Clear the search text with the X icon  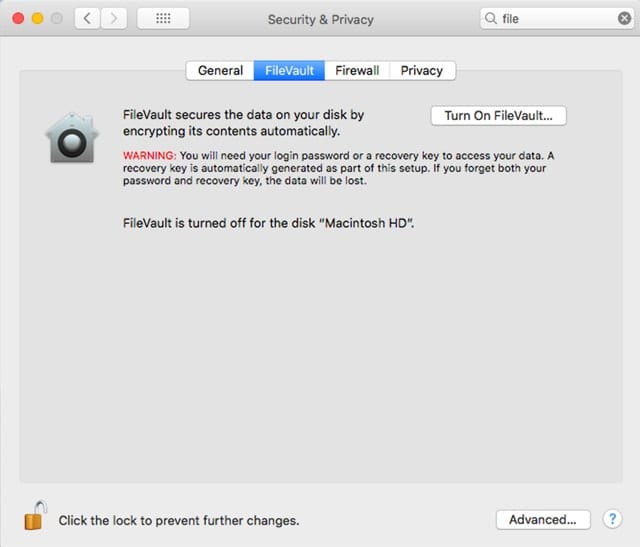pos(625,18)
